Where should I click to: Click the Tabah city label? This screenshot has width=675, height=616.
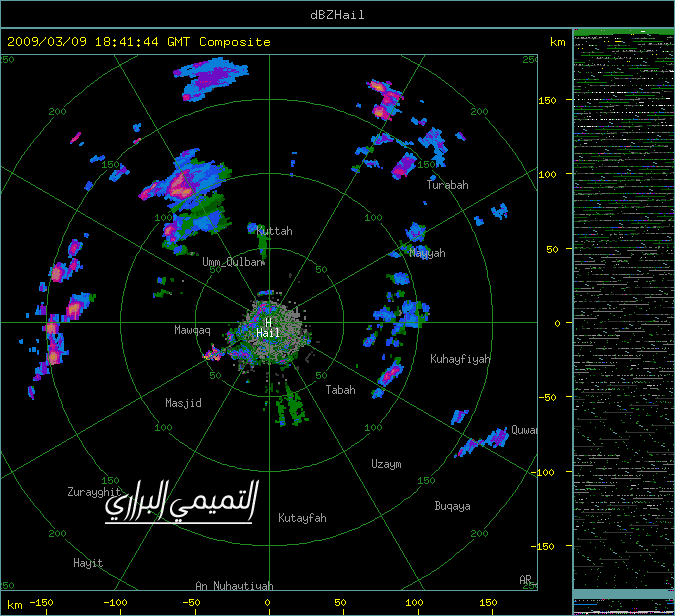pos(341,390)
